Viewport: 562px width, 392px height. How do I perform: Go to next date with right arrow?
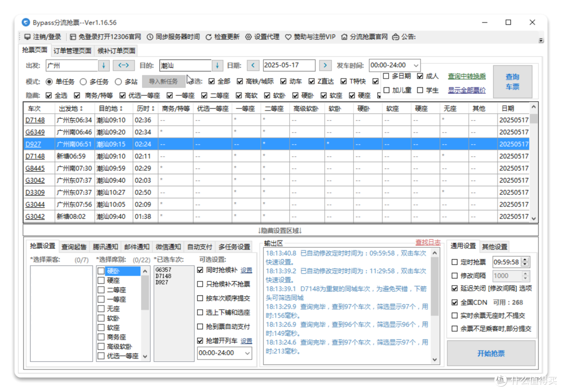pyautogui.click(x=325, y=65)
